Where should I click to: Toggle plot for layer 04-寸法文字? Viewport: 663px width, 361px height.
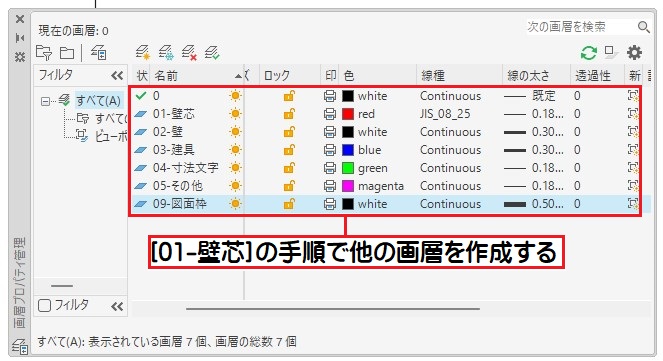click(330, 168)
